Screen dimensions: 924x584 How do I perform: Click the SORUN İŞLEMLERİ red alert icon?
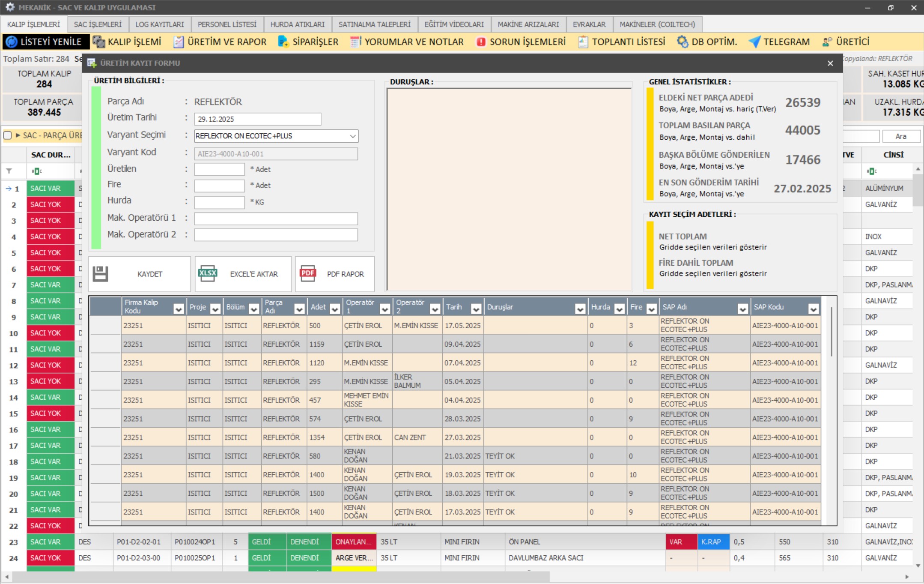[x=481, y=42]
